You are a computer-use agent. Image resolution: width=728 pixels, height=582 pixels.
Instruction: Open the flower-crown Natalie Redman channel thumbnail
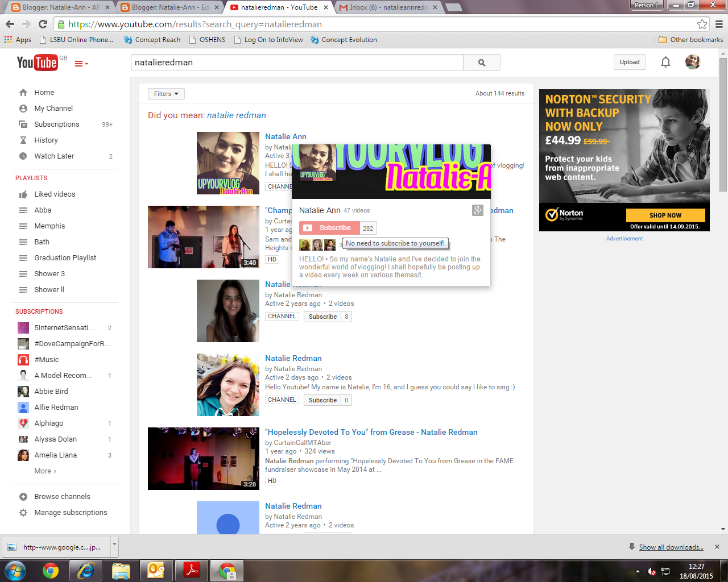click(x=228, y=385)
